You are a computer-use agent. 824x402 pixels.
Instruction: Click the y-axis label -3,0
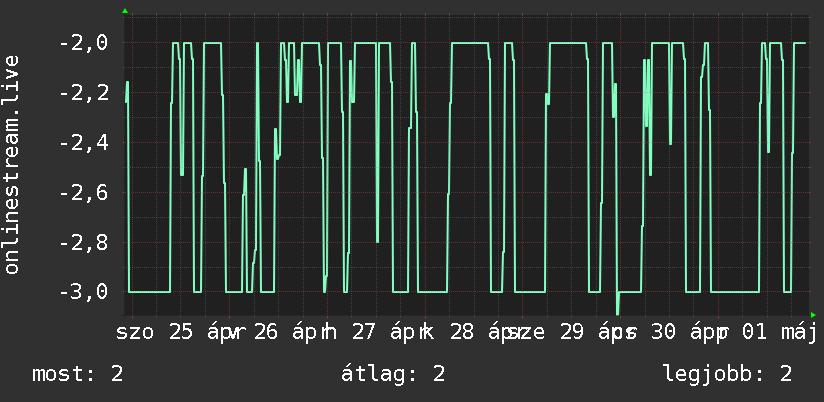(84, 292)
